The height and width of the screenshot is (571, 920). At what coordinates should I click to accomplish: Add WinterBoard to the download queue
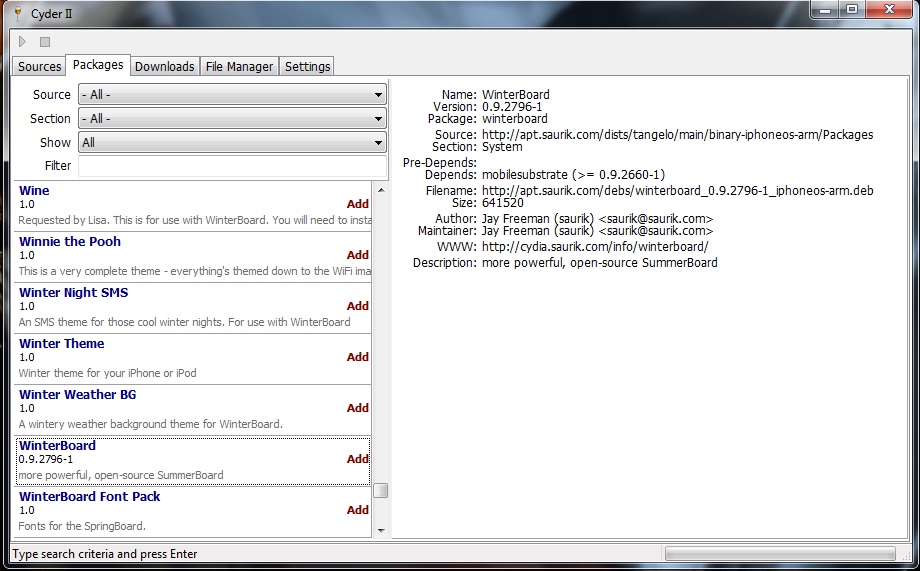(x=357, y=459)
